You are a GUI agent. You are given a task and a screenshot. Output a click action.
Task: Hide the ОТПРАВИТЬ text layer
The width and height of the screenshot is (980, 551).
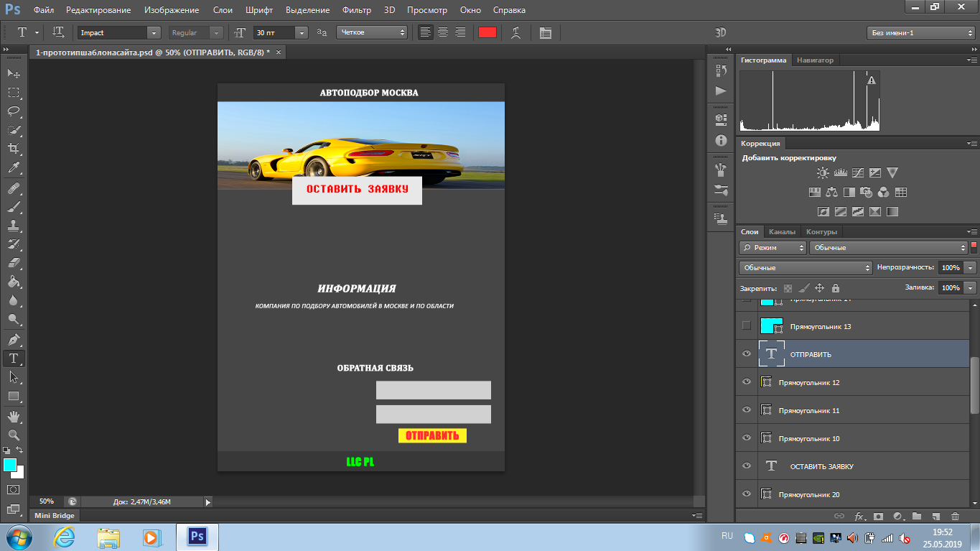tap(747, 354)
